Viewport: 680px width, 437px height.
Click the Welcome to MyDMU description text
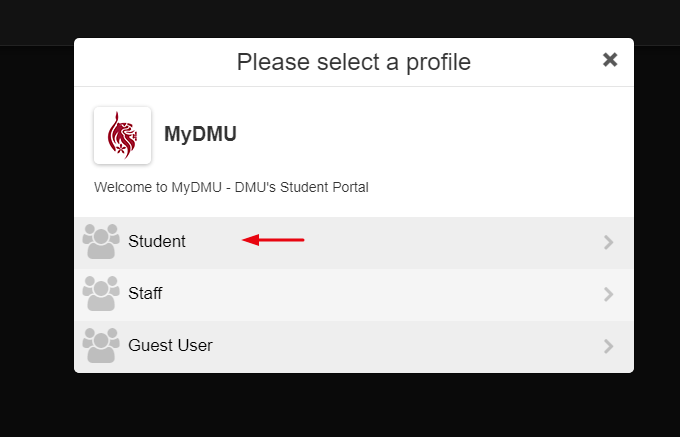coord(231,187)
